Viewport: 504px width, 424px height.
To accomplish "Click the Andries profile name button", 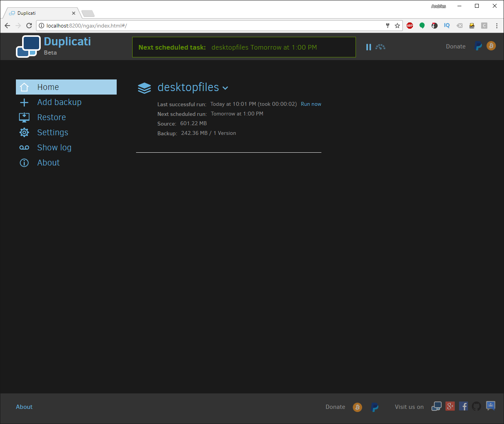I will click(438, 6).
